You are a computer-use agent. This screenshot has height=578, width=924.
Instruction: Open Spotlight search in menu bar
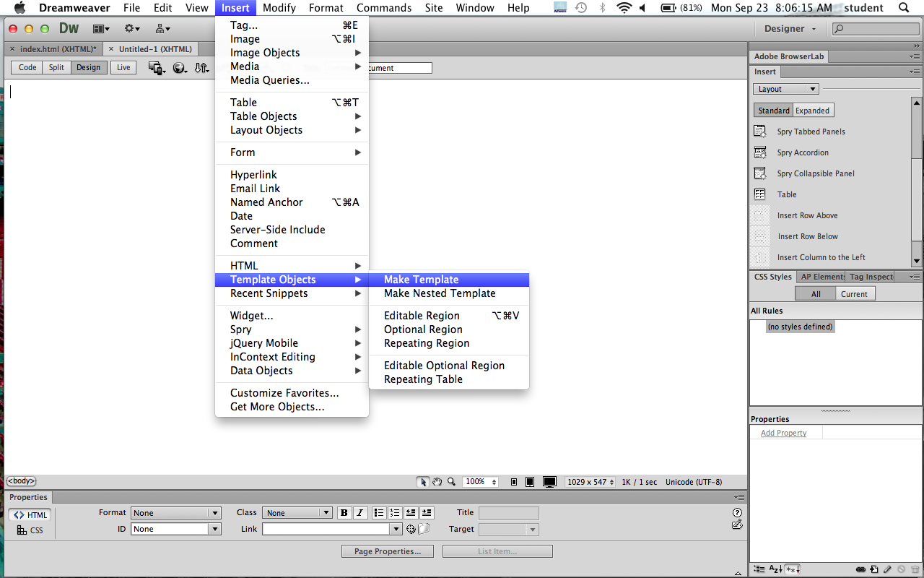[x=904, y=8]
